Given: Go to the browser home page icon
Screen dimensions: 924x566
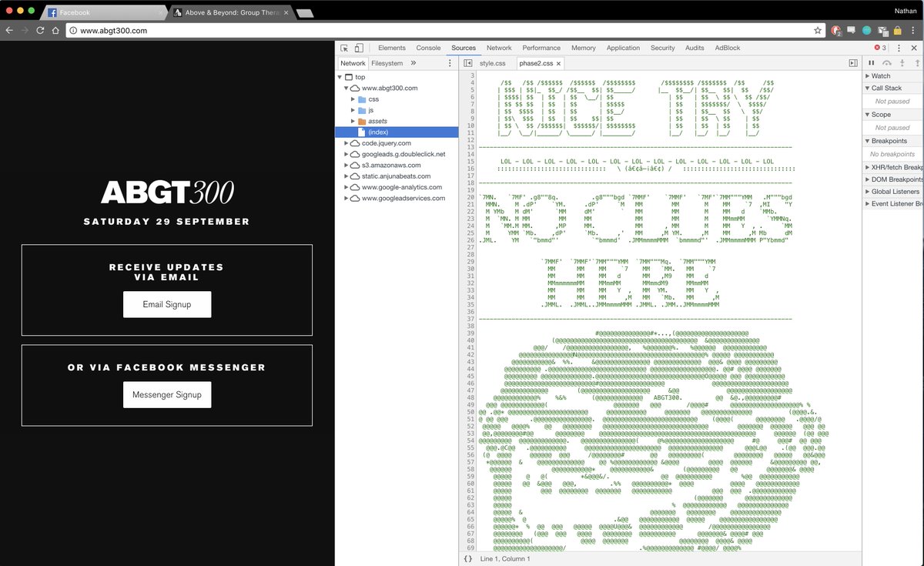Looking at the screenshot, I should click(55, 30).
